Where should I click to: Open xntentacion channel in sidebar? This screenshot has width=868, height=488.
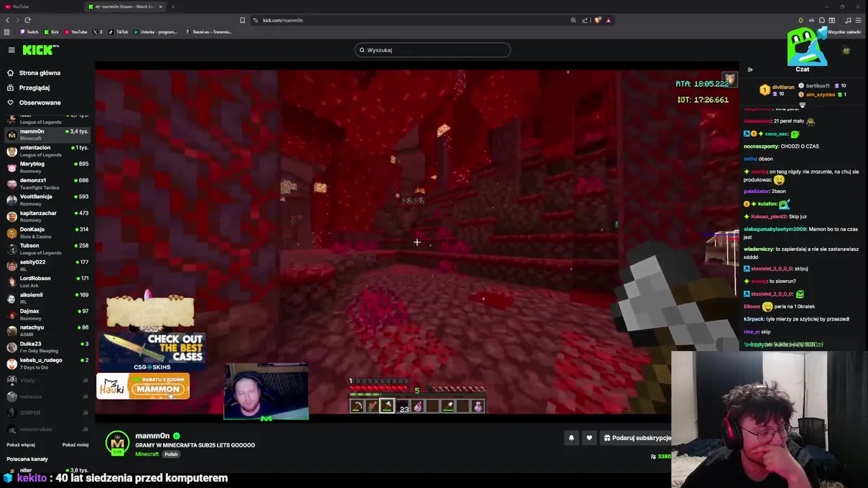[x=47, y=150]
